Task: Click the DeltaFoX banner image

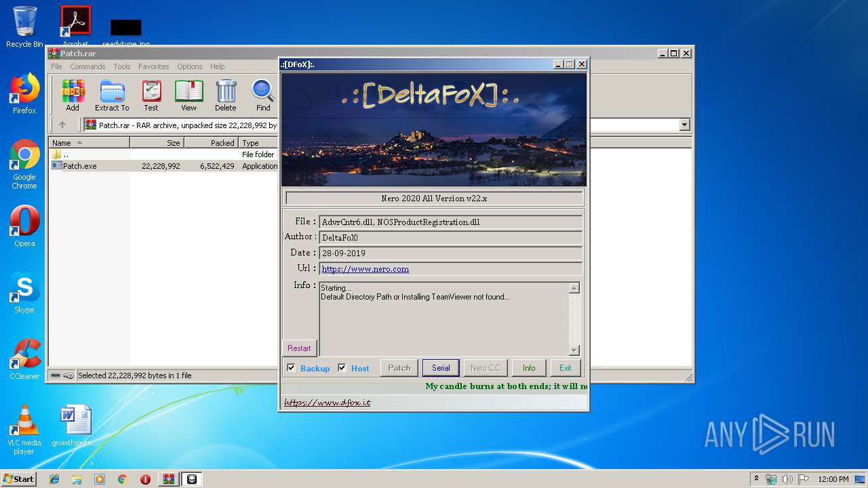Action: tap(434, 129)
